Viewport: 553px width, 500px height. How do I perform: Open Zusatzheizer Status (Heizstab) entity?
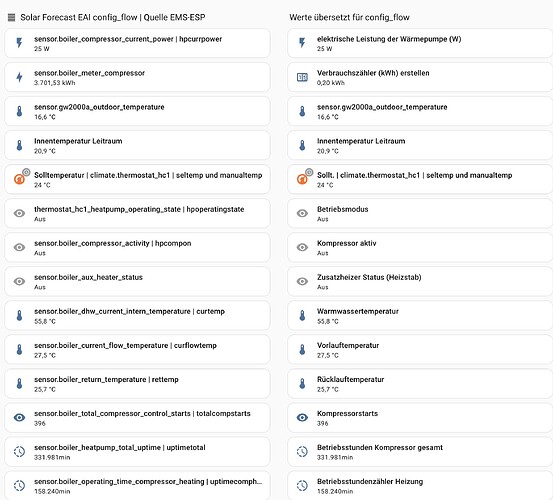coord(420,281)
